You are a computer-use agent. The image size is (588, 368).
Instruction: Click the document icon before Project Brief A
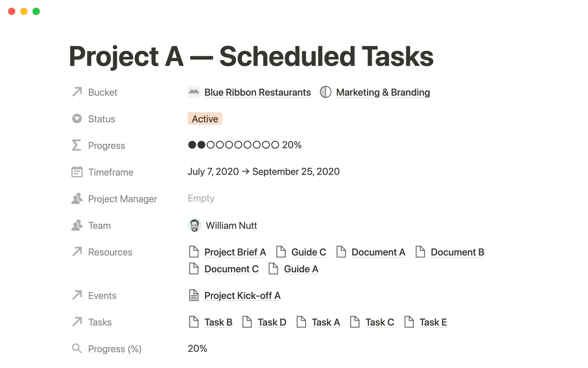coord(194,252)
